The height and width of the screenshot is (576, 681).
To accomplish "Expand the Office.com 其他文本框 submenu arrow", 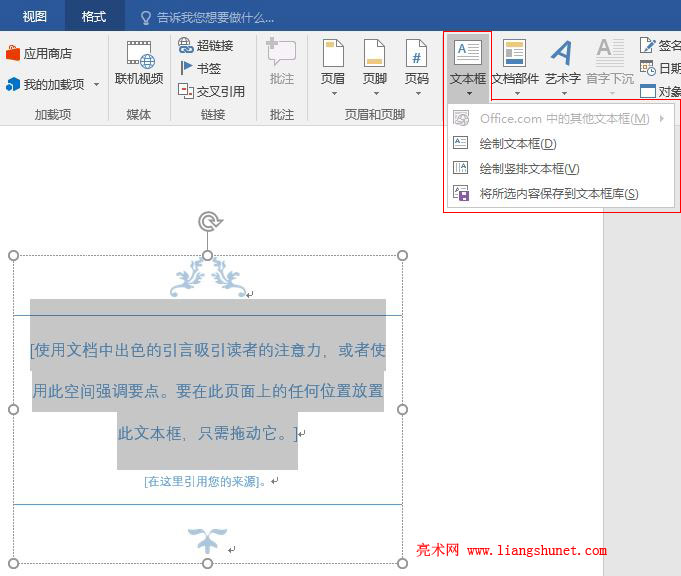I will pos(661,118).
